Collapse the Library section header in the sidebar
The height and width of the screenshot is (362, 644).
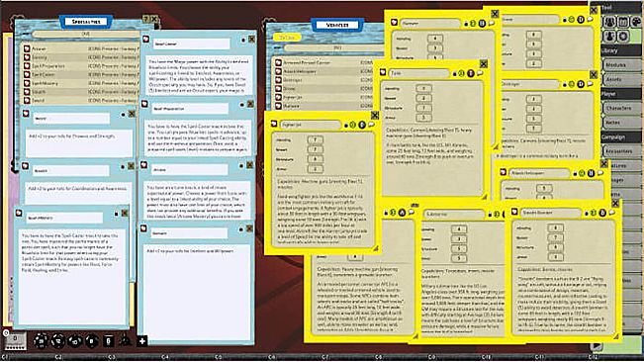(621, 50)
